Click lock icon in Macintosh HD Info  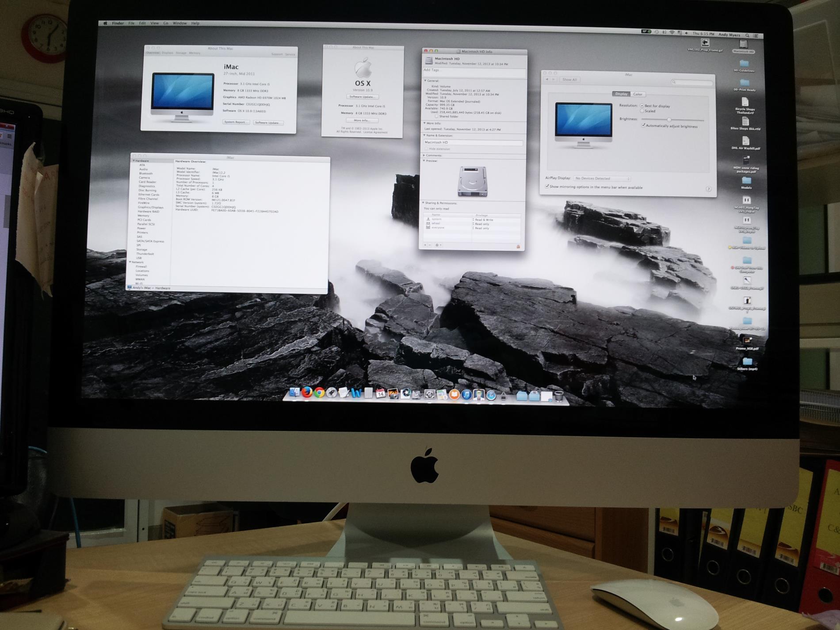pyautogui.click(x=518, y=247)
